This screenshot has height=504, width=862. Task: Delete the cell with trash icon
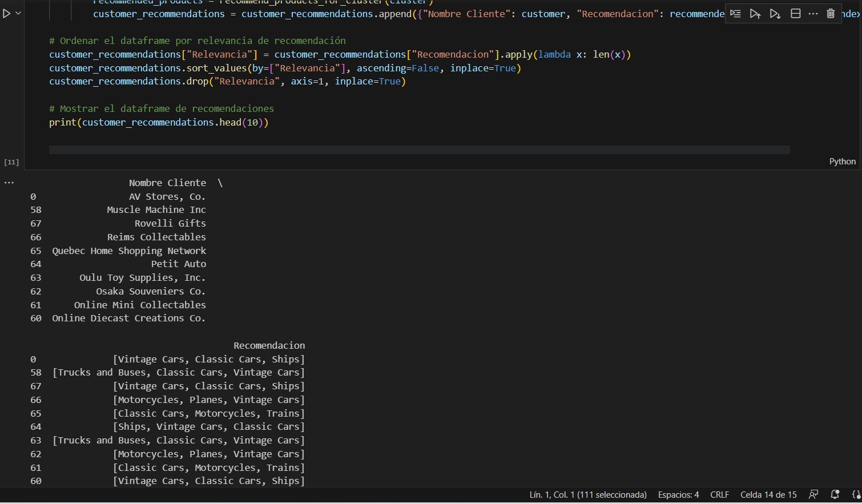[x=831, y=14]
